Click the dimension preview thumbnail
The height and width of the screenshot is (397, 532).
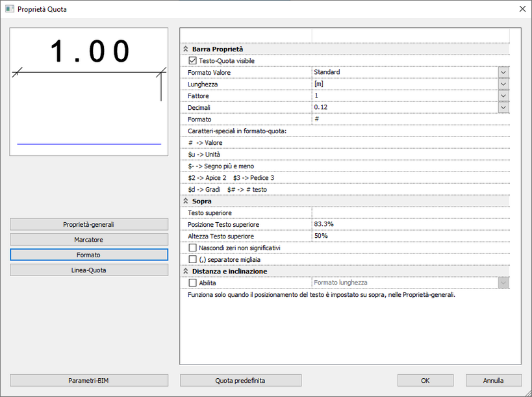click(x=89, y=92)
